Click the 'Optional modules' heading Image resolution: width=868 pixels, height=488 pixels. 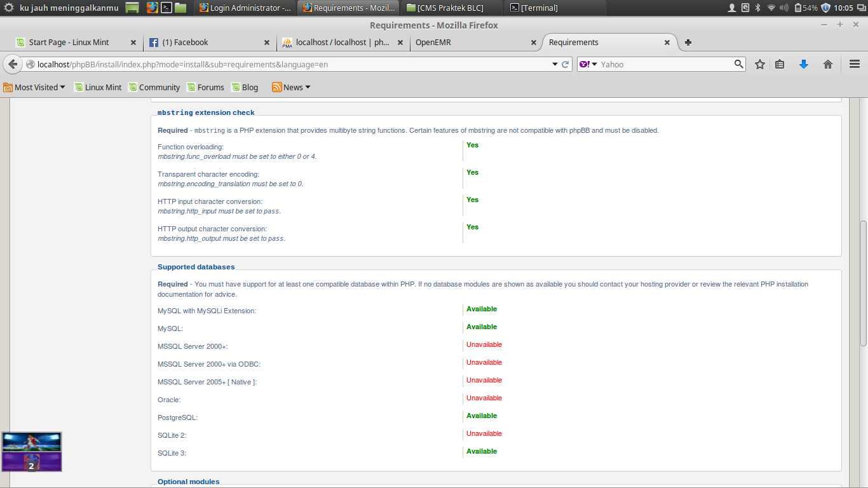coord(189,482)
